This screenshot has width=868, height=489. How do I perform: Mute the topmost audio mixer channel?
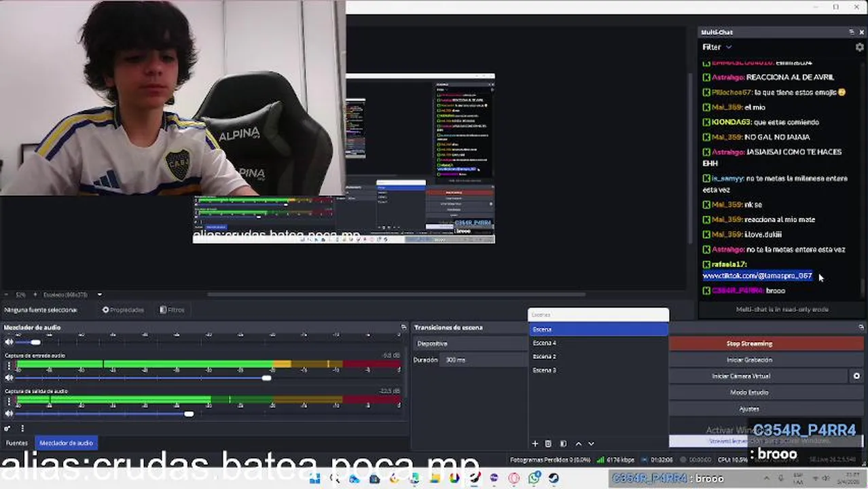pos(9,342)
